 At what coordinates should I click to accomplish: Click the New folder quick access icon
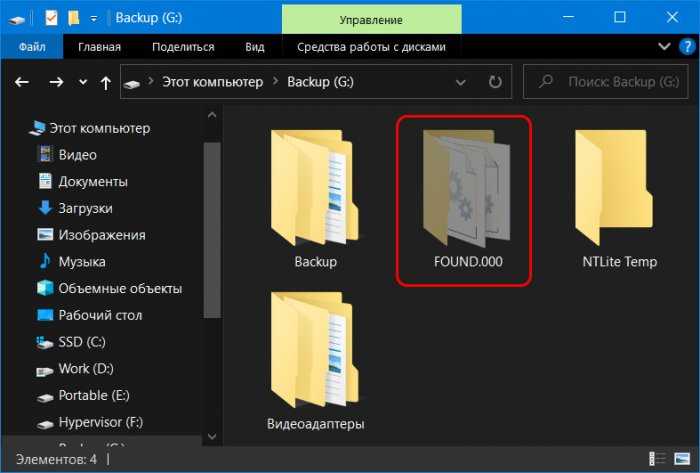click(x=74, y=18)
